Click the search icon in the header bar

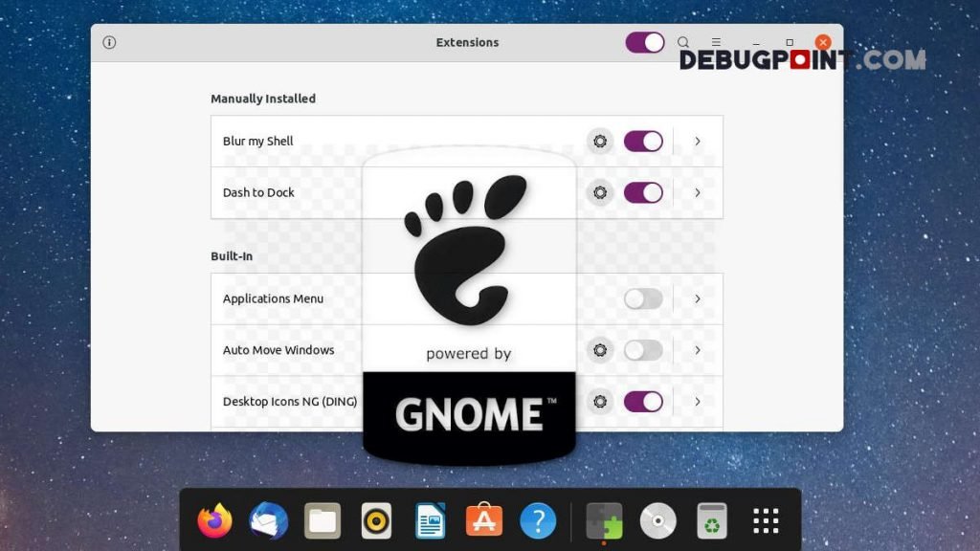(x=683, y=42)
